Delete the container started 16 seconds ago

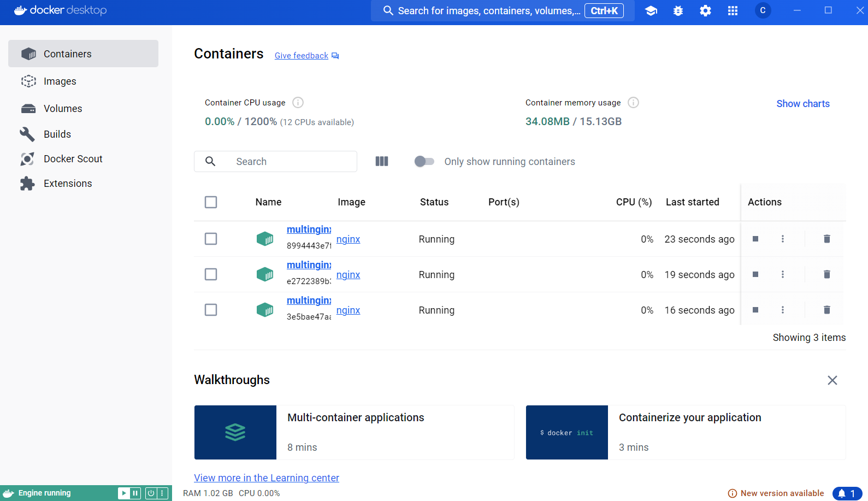coord(827,310)
